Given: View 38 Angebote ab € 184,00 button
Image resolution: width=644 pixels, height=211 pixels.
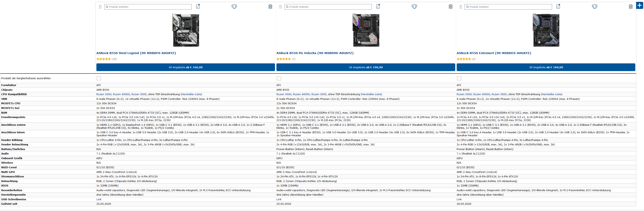Looking at the screenshot, I should (546, 67).
